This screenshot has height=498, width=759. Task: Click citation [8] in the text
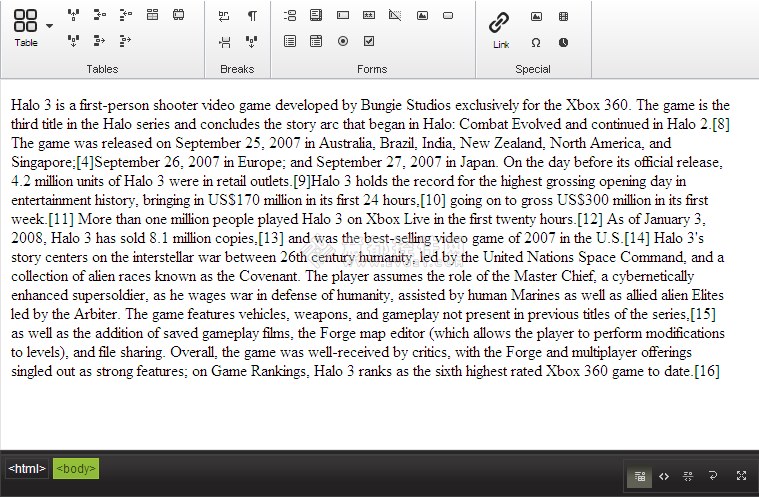[x=721, y=124]
